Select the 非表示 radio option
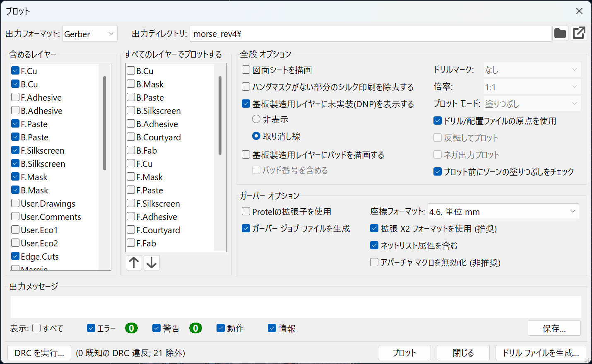The image size is (592, 364). [256, 119]
